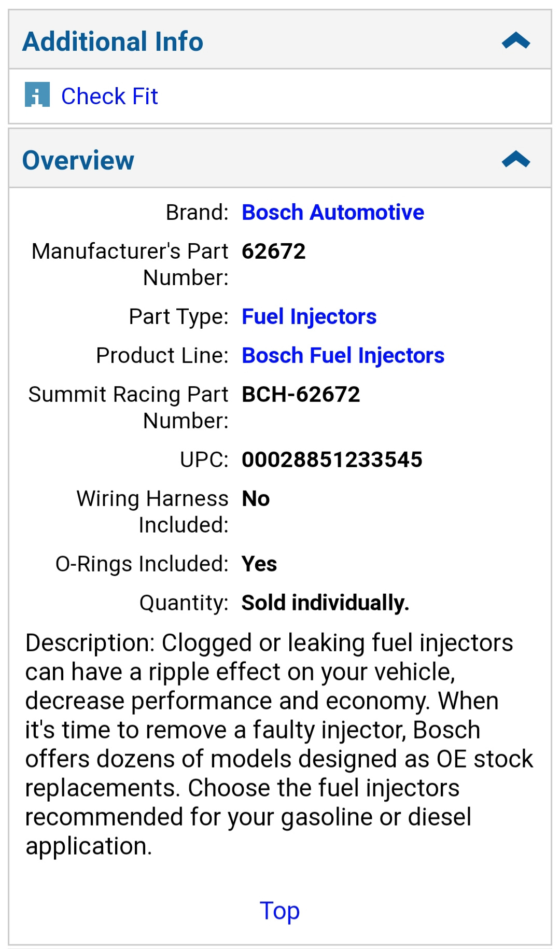Click the Product Line field label
The width and height of the screenshot is (560, 949).
162,356
